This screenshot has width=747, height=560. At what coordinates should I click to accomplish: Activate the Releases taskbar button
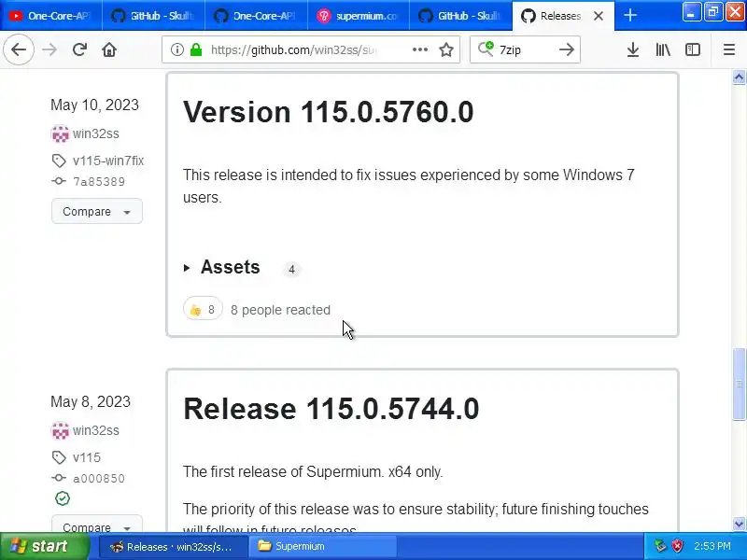[174, 547]
